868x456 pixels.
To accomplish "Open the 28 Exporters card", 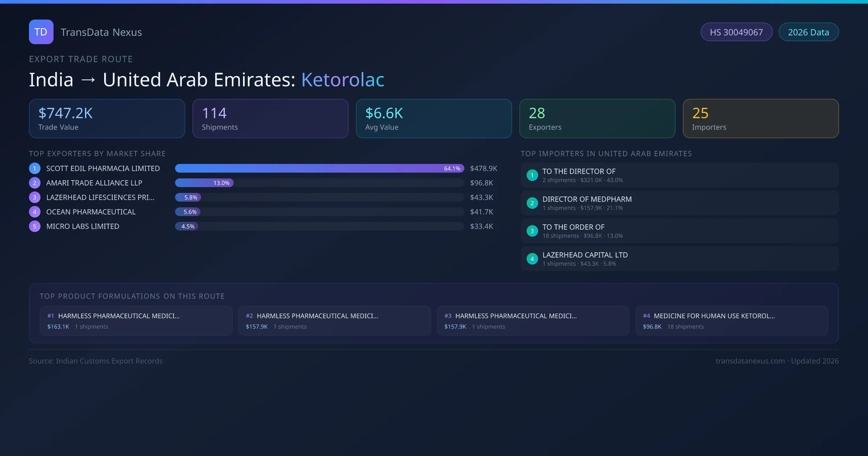I will (597, 119).
